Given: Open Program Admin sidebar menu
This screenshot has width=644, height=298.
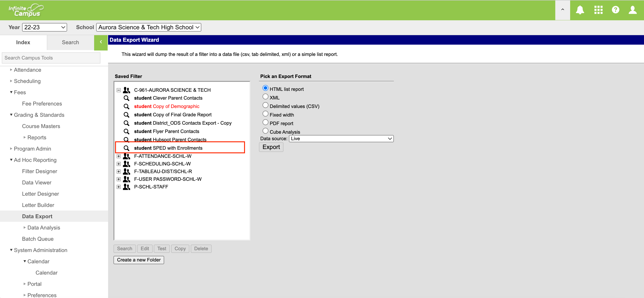Looking at the screenshot, I should click(x=32, y=149).
